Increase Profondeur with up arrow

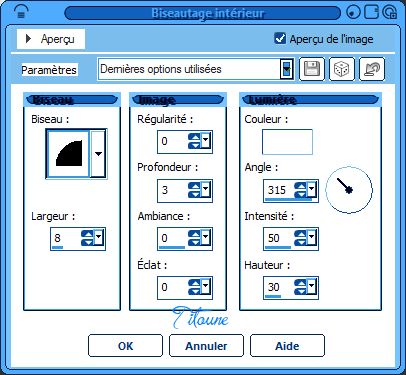point(194,186)
